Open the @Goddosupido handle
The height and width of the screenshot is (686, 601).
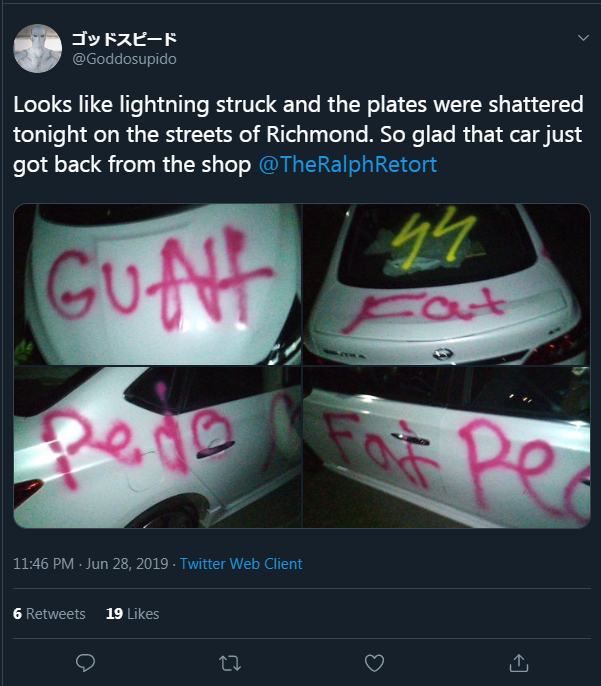pos(124,59)
